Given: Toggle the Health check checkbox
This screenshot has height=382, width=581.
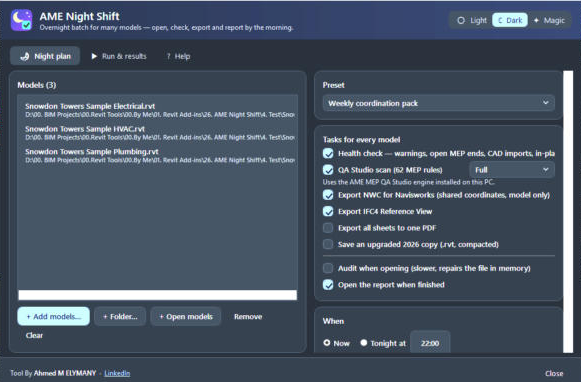Looking at the screenshot, I should 328,153.
